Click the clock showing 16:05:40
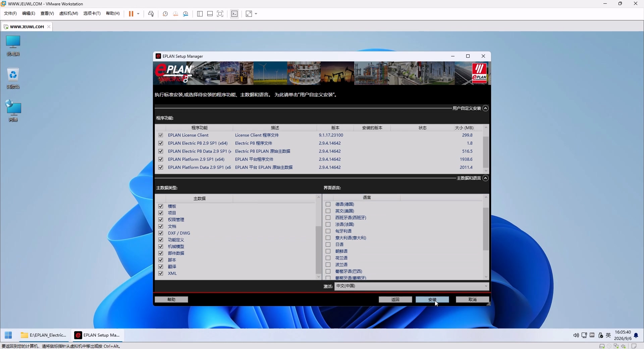 pyautogui.click(x=623, y=332)
